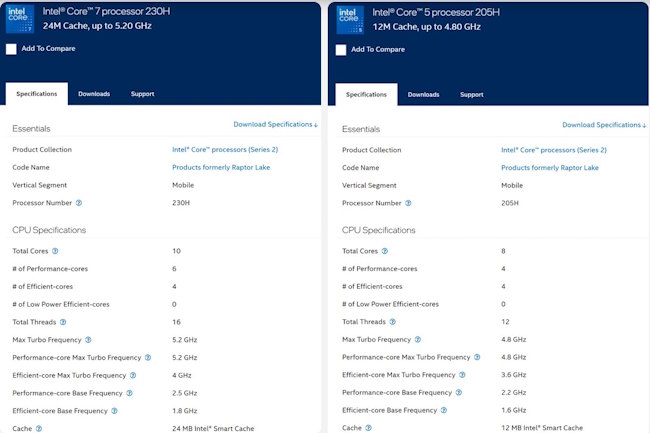
Task: Open Performance-core Max Turbo help icon for 230H
Action: [x=148, y=358]
